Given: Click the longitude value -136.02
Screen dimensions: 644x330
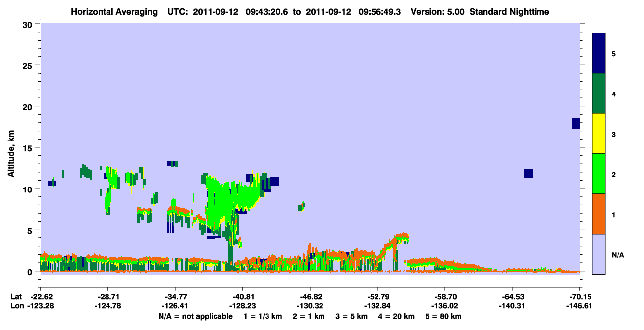Looking at the screenshot, I should (444, 306).
